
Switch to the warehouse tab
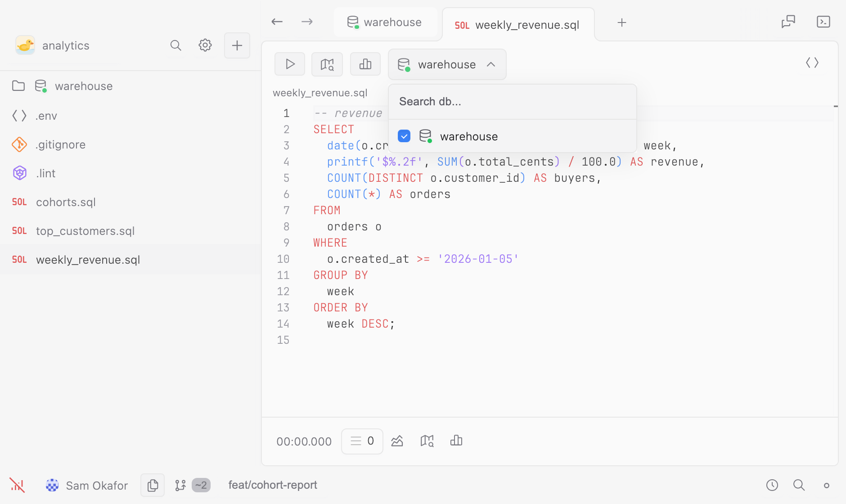[385, 22]
